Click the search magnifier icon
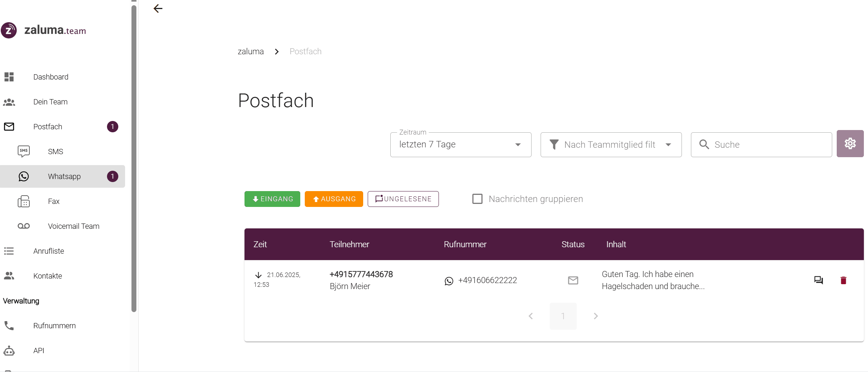 (704, 144)
